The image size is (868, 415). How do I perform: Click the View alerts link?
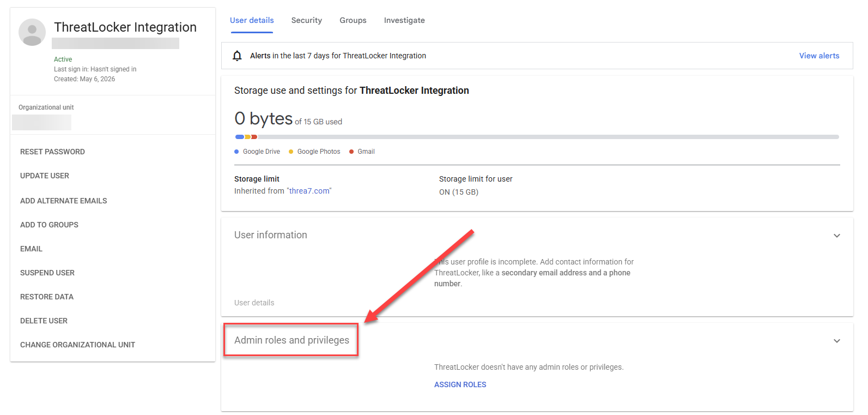click(x=819, y=56)
